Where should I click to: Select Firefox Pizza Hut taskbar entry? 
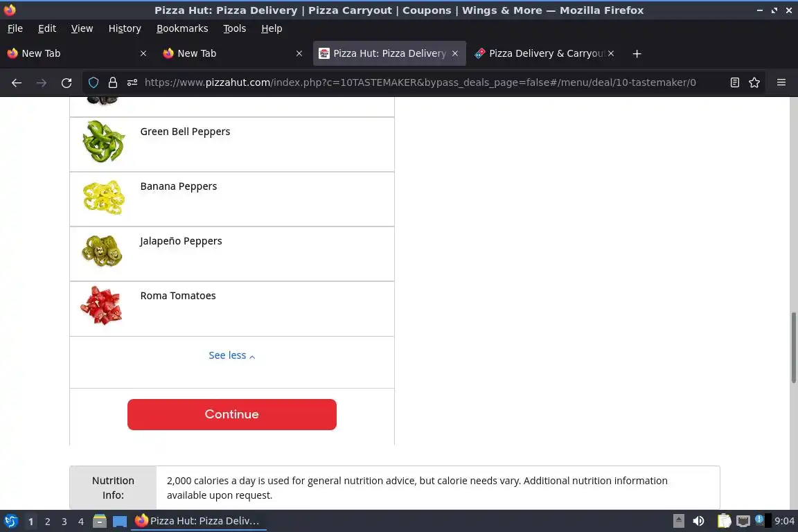199,521
